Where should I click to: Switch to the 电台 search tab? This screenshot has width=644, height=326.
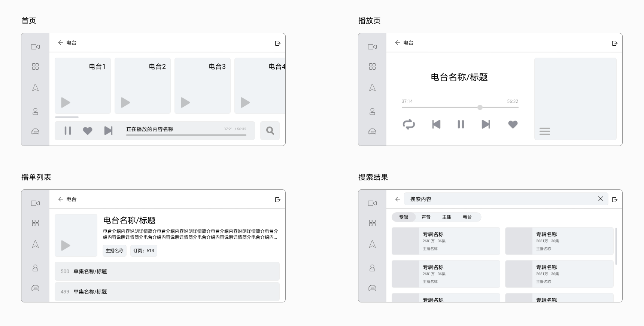(x=467, y=217)
